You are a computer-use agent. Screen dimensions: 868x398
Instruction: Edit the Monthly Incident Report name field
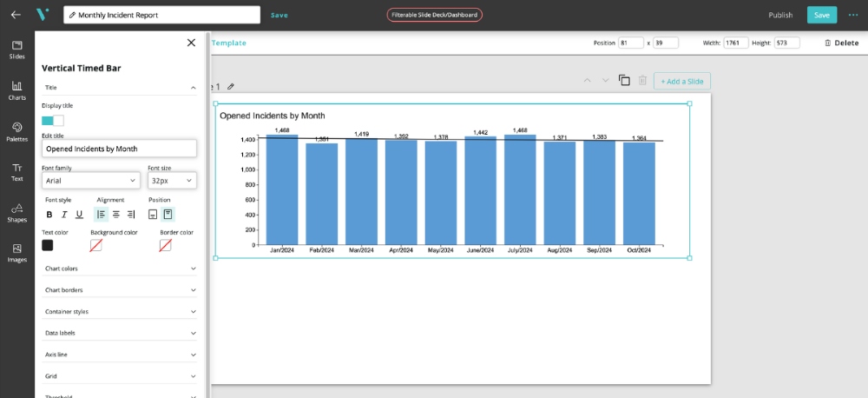click(x=161, y=15)
